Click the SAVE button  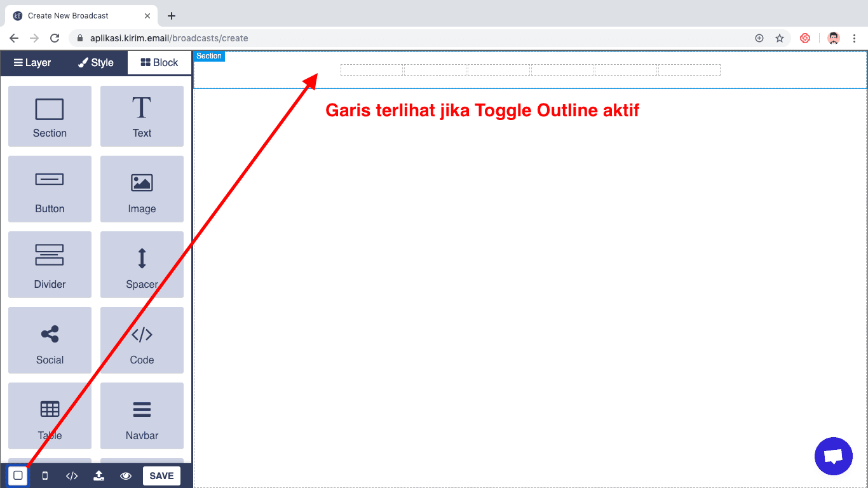[x=161, y=475]
